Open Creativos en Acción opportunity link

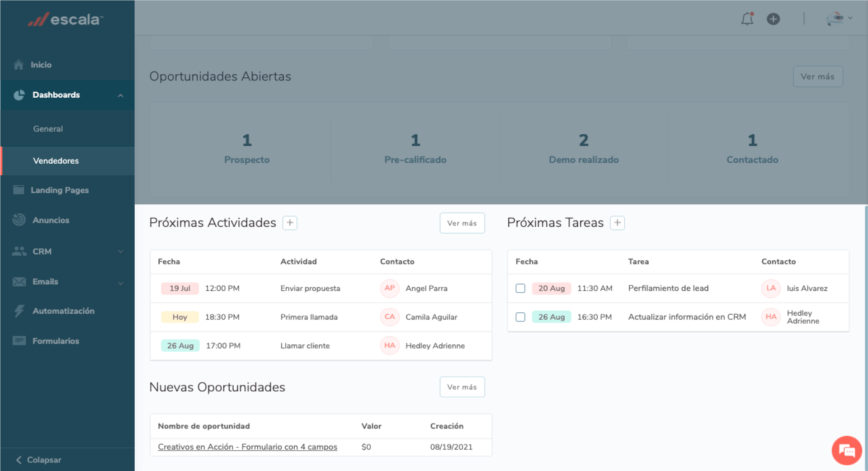click(247, 447)
